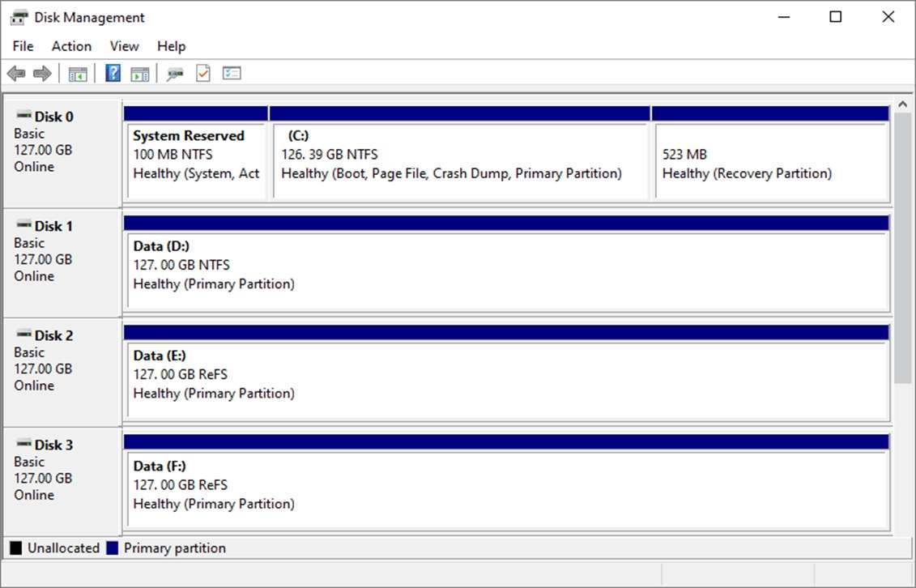The height and width of the screenshot is (588, 916).
Task: Click the disk magnifier toolbar icon
Action: [x=174, y=74]
